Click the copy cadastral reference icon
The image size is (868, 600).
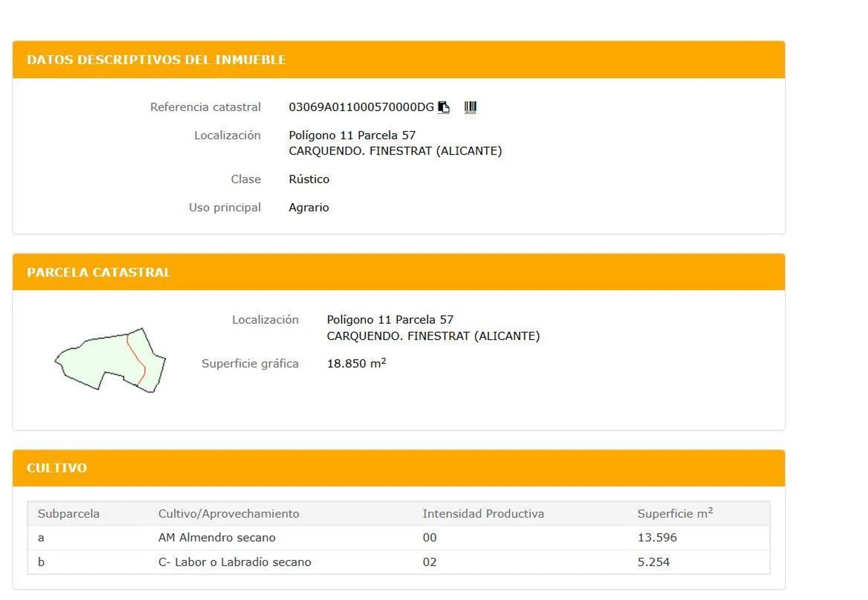(x=443, y=107)
